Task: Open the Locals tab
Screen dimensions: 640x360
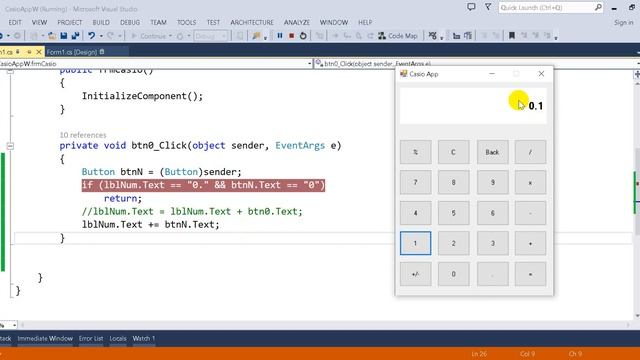Action: click(118, 338)
